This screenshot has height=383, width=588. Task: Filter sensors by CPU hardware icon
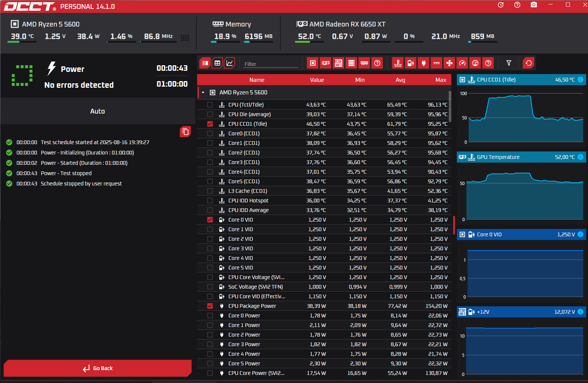tap(313, 63)
